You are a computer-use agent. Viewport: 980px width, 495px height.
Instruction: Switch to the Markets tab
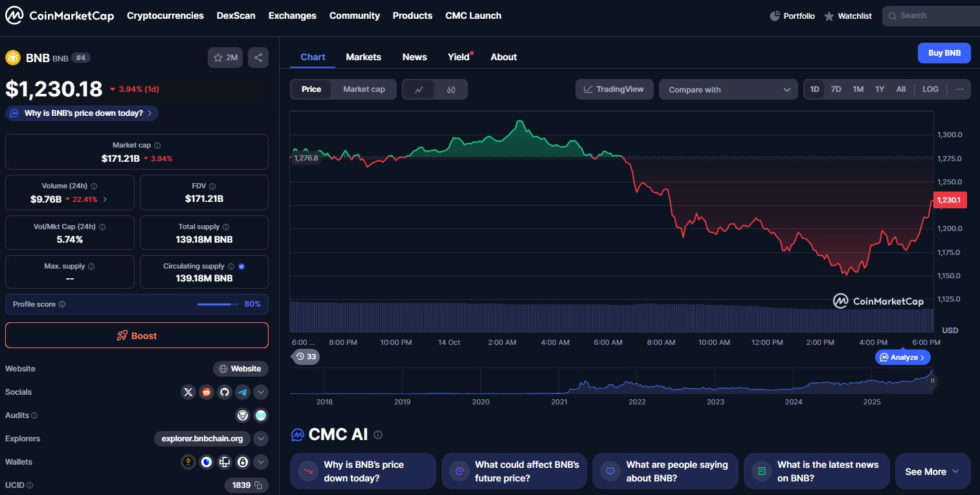[x=364, y=57]
